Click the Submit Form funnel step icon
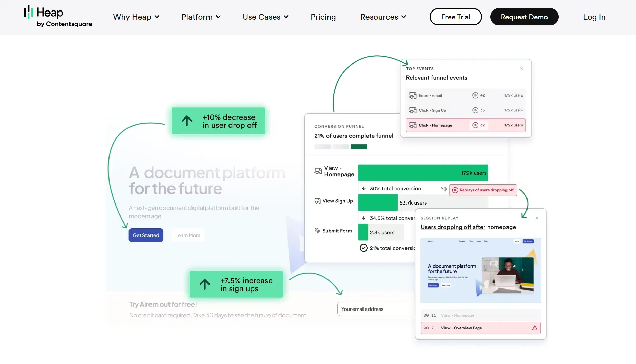 [x=317, y=231]
